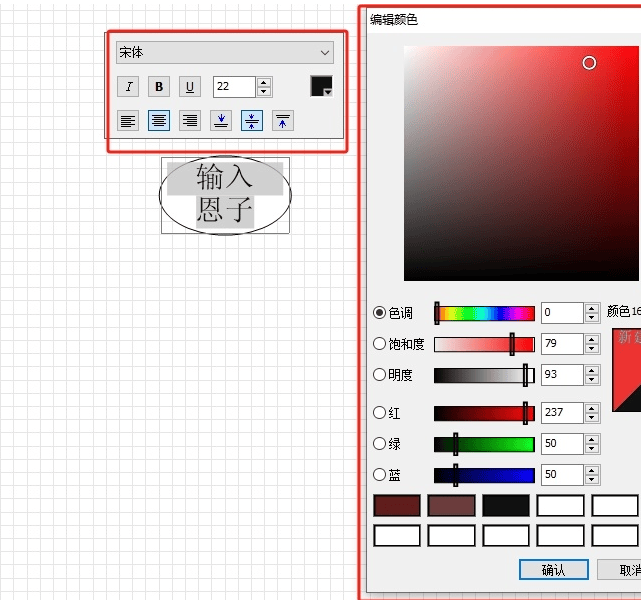Click the font size field showing 22
The height and width of the screenshot is (600, 641).
pos(235,87)
